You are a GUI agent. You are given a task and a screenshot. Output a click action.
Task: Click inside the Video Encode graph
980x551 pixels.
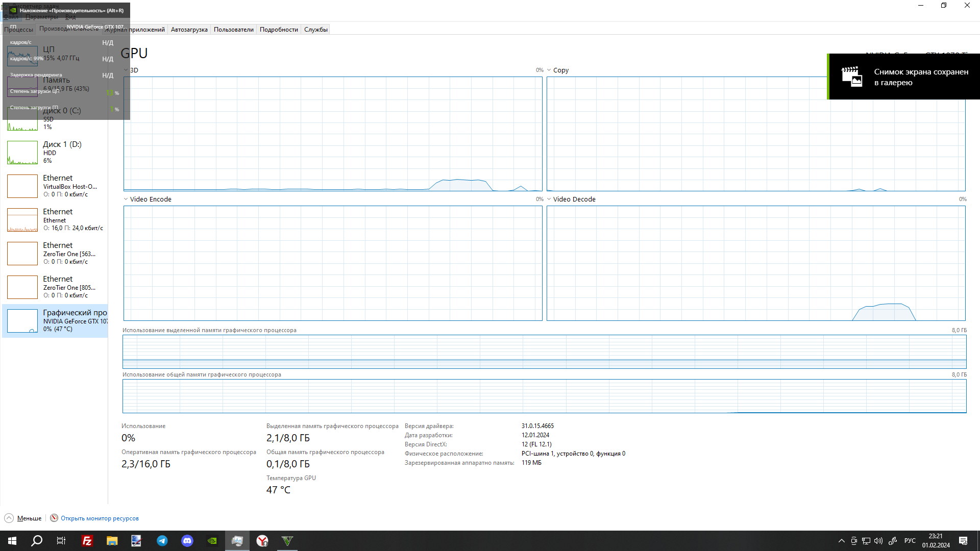[333, 263]
